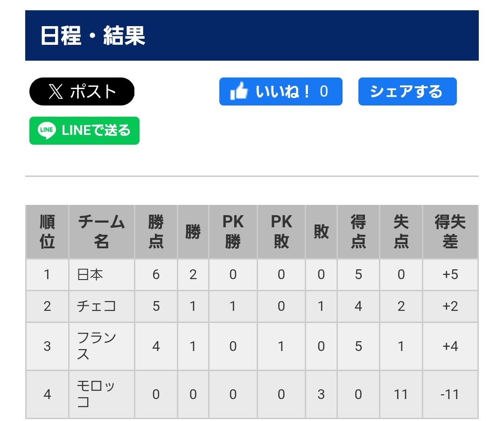504x421 pixels.
Task: Click the 日本 team name cell
Action: click(x=102, y=275)
